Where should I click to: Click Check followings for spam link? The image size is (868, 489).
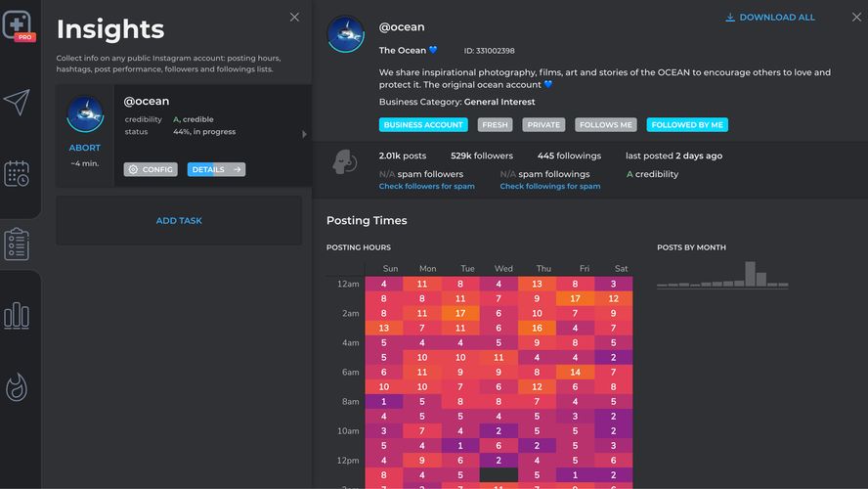[x=549, y=186]
